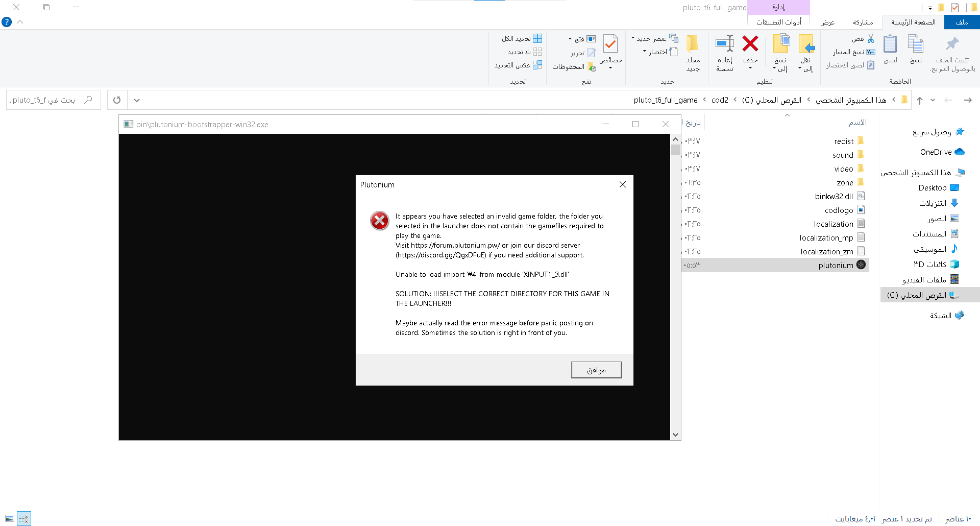Click the Manage (إدارة) contextual tab

[x=778, y=7]
